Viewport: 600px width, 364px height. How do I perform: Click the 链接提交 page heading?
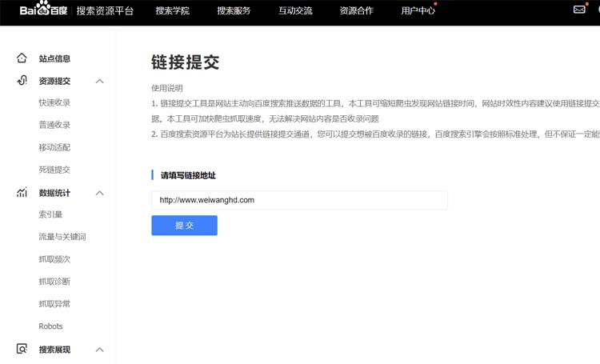[x=186, y=62]
